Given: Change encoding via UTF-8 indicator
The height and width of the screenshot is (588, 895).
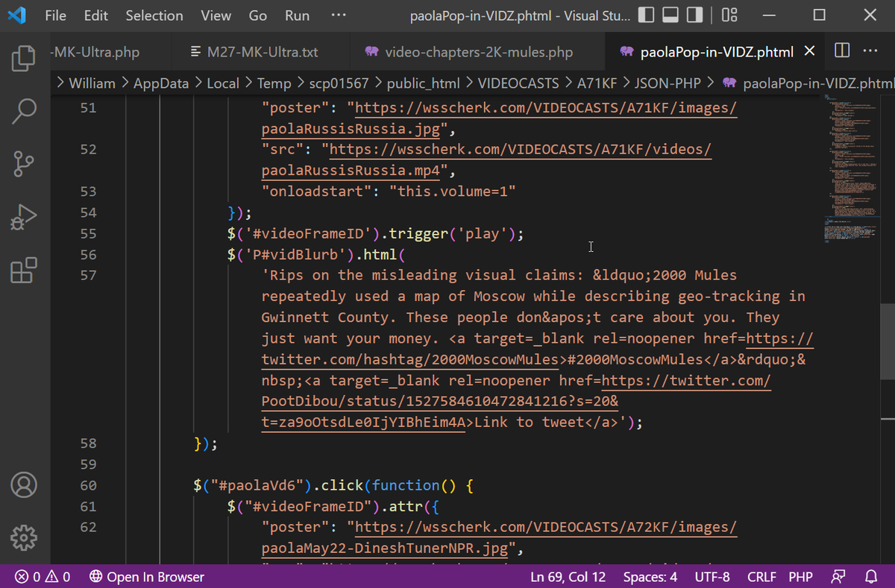Looking at the screenshot, I should (712, 577).
